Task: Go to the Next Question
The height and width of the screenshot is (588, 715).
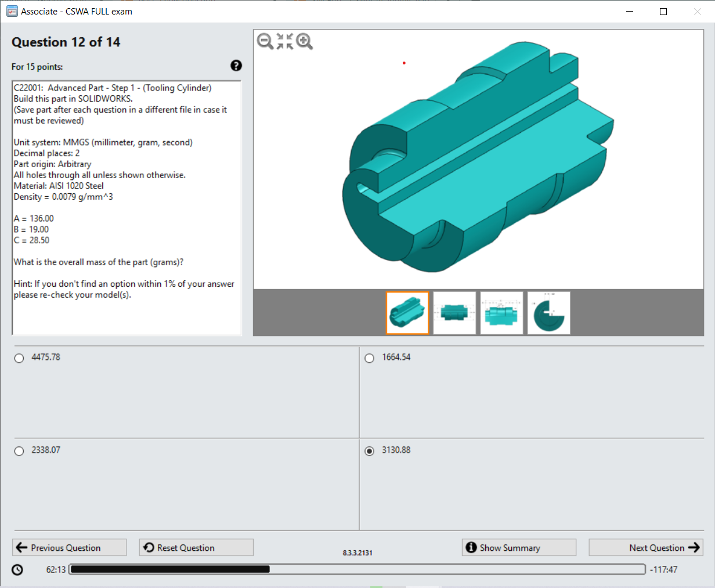Action: (x=645, y=547)
